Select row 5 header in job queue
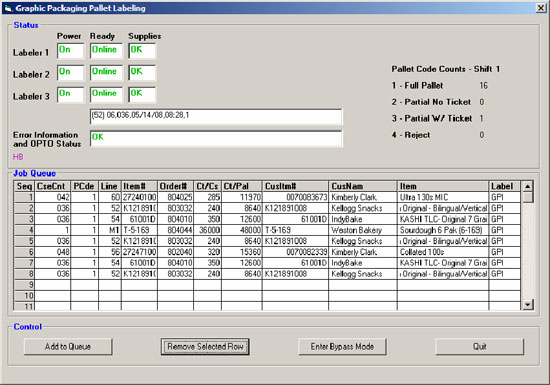This screenshot has width=550, height=385. coord(24,241)
